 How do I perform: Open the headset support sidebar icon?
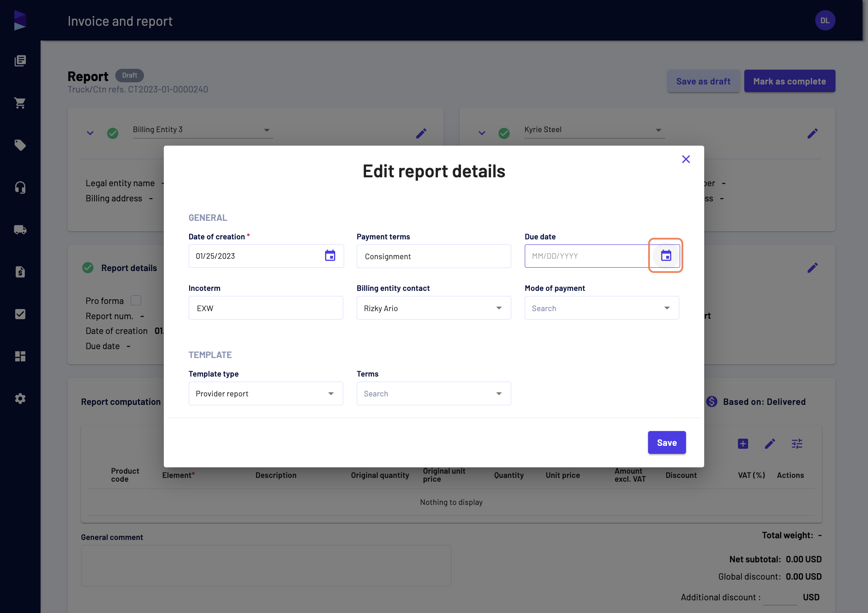point(20,187)
